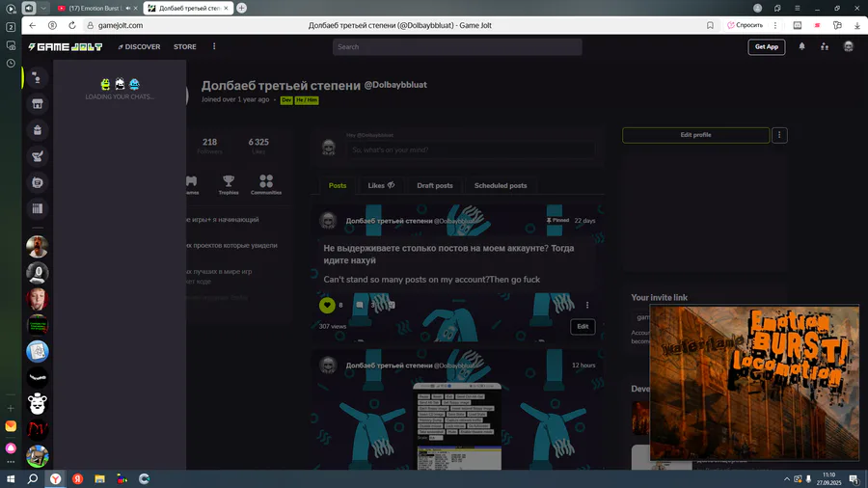Open the Trophies section on the profile
Screen dimensions: 868x488
coord(228,185)
